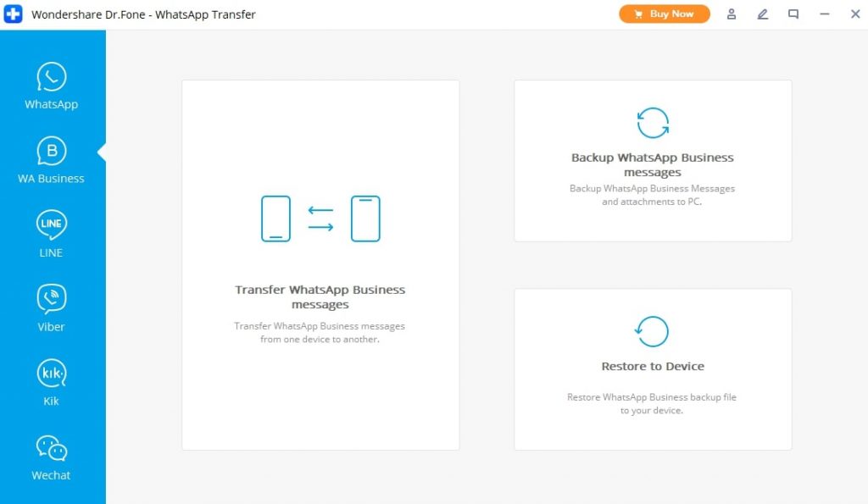Click the 'WhatsApp' sidebar label

(51, 104)
